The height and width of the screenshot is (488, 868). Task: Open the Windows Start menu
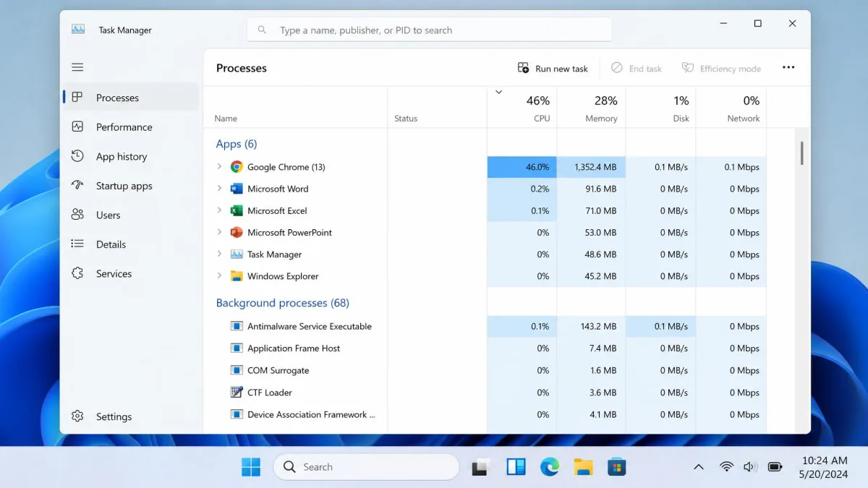(x=251, y=467)
